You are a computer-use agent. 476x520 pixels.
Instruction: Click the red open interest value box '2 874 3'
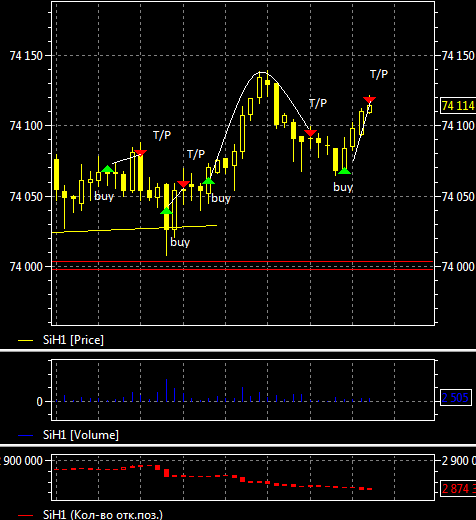coord(458,489)
